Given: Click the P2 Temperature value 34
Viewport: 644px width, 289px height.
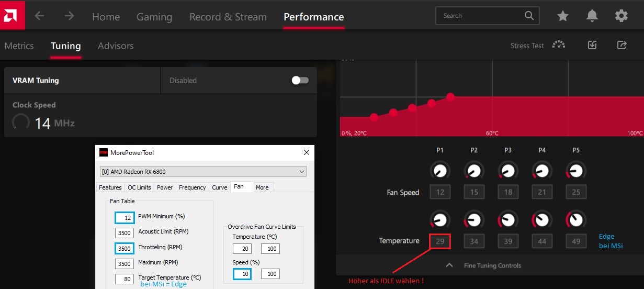Looking at the screenshot, I should [474, 241].
